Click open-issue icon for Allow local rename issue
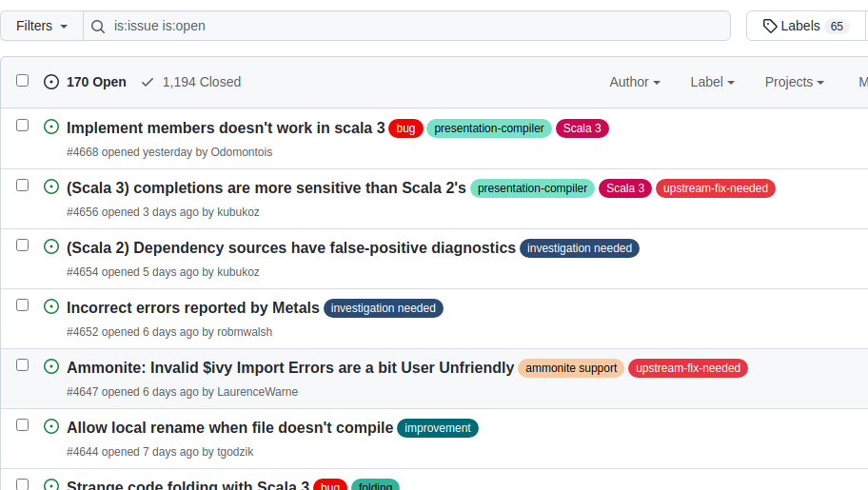 coord(51,425)
